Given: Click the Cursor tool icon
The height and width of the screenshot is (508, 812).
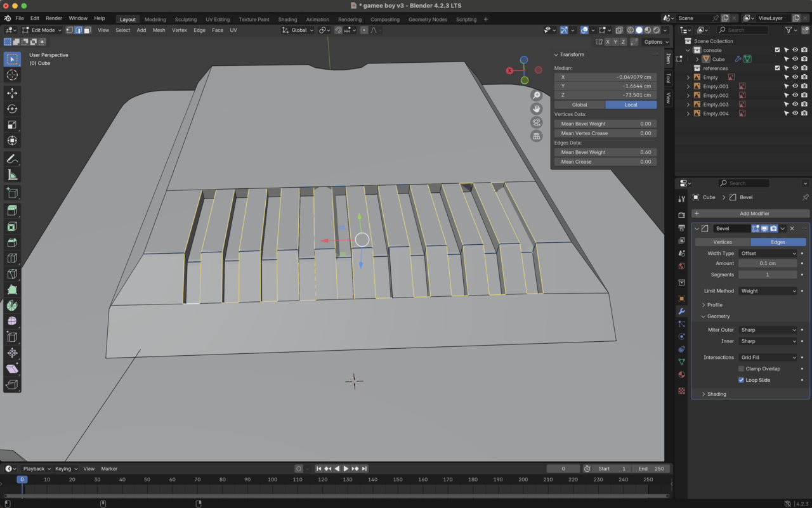Looking at the screenshot, I should (x=12, y=75).
